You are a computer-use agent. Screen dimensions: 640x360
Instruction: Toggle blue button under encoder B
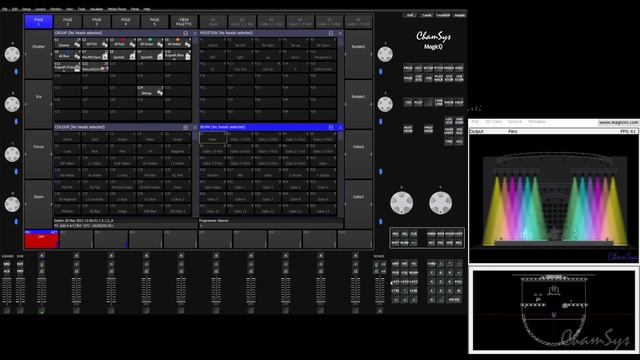pos(16,121)
